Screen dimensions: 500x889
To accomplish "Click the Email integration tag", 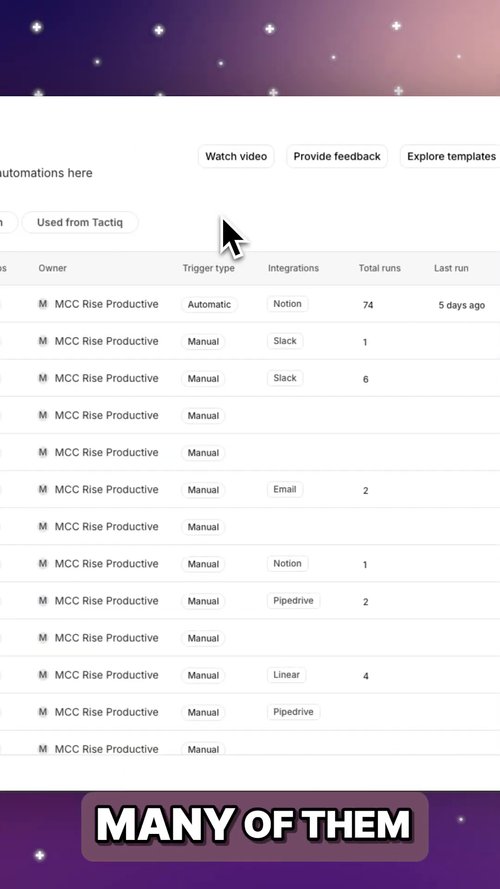I will coord(285,489).
